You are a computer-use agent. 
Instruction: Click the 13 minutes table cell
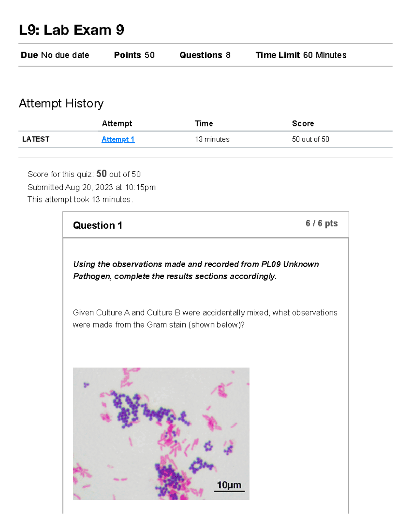tap(212, 139)
